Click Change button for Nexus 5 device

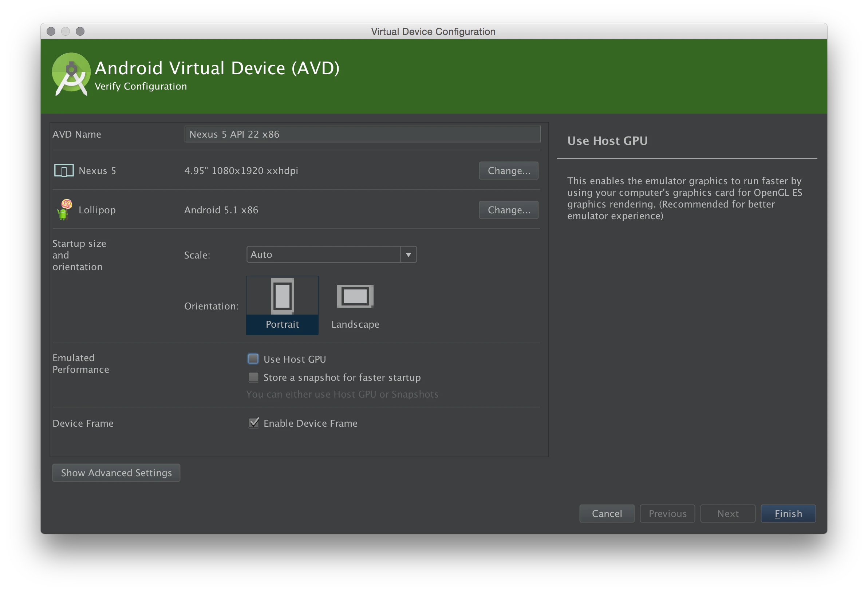509,171
